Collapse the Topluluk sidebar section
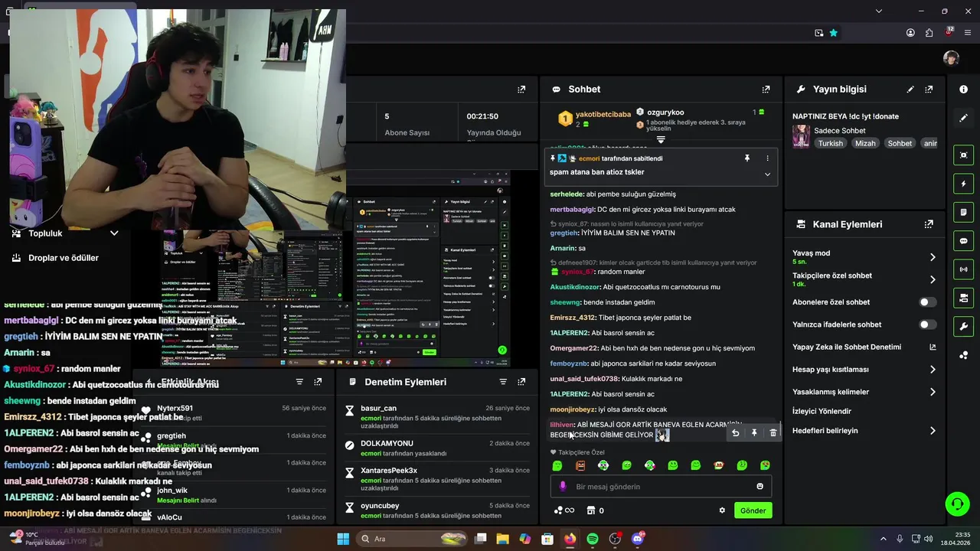The height and width of the screenshot is (551, 980). [x=114, y=233]
